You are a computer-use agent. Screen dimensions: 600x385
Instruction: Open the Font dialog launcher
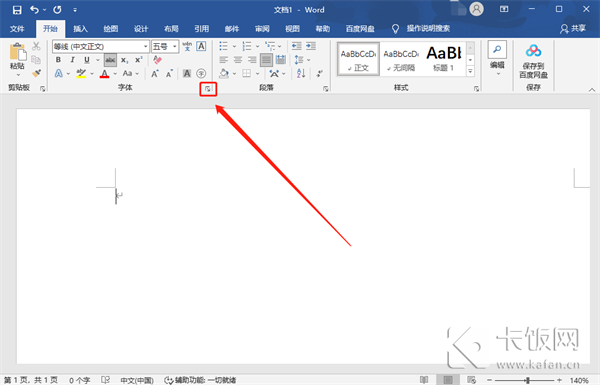click(208, 89)
